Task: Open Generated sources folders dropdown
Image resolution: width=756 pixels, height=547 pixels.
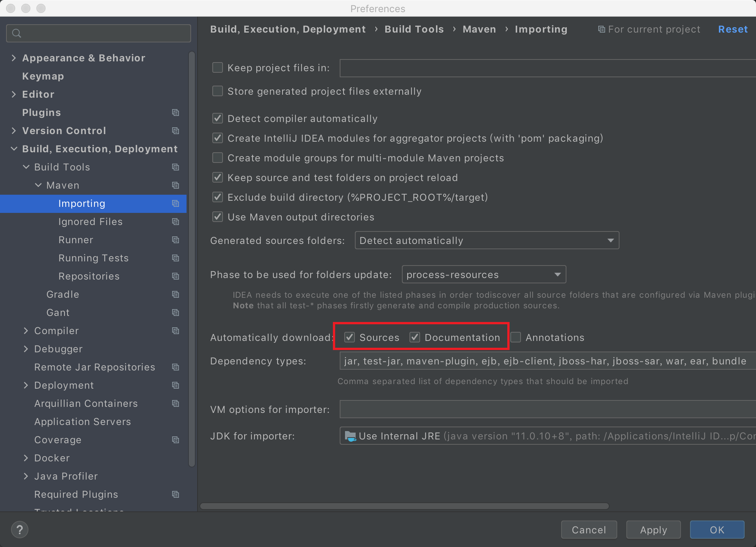Action: (487, 241)
